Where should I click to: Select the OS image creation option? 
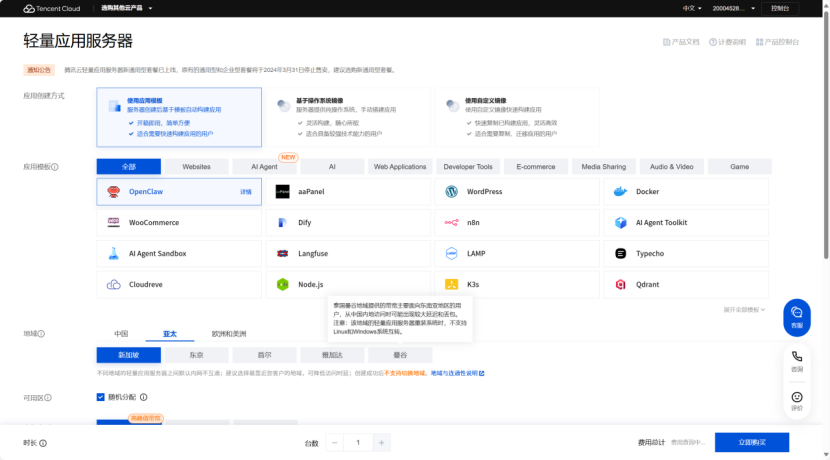click(x=348, y=117)
